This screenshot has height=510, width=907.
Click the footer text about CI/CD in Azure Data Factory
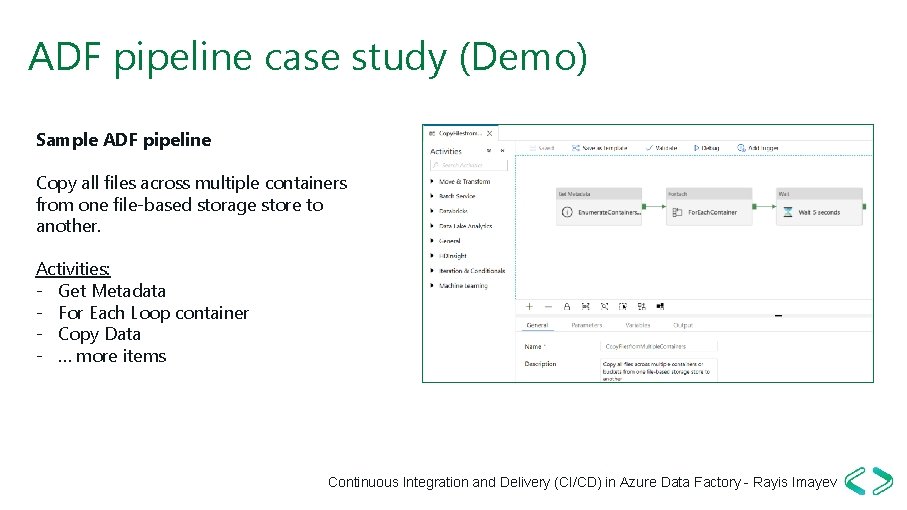[x=582, y=482]
